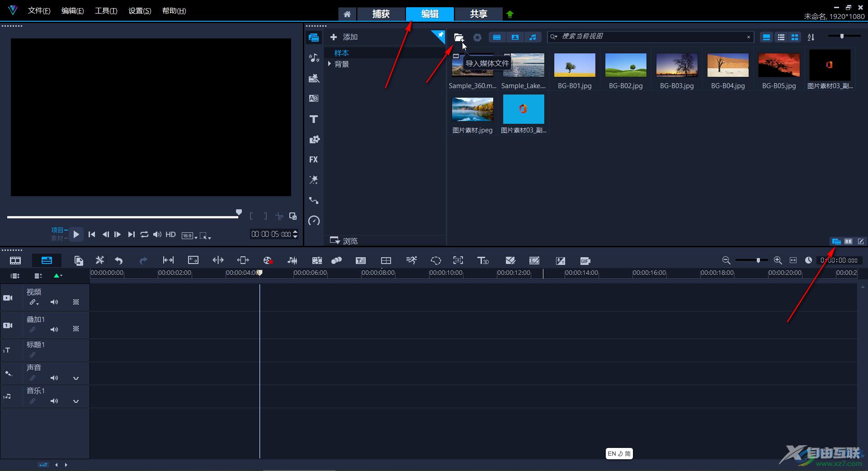
Task: Expand the 背景 folder tree item
Action: point(330,64)
